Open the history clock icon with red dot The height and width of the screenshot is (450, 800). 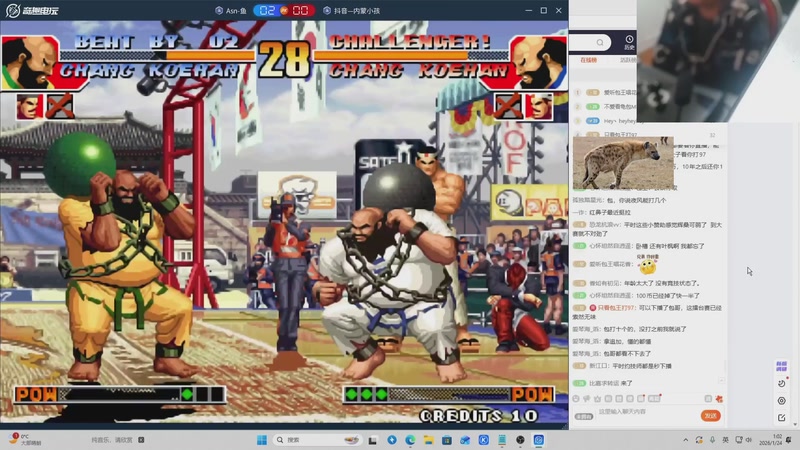click(782, 383)
